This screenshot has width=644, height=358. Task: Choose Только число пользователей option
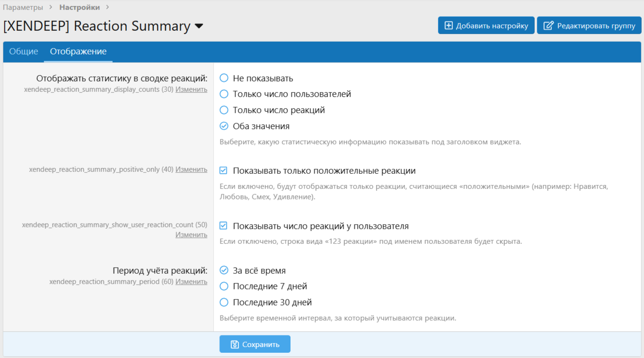tap(224, 94)
